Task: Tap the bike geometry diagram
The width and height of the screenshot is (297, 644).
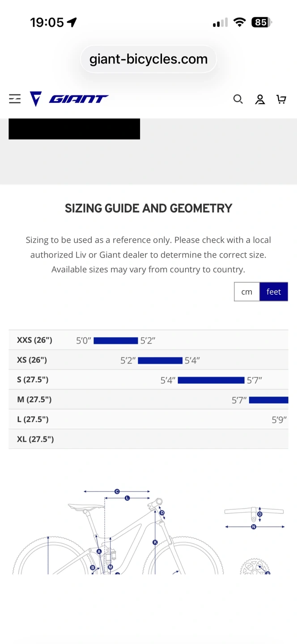Action: pyautogui.click(x=118, y=531)
